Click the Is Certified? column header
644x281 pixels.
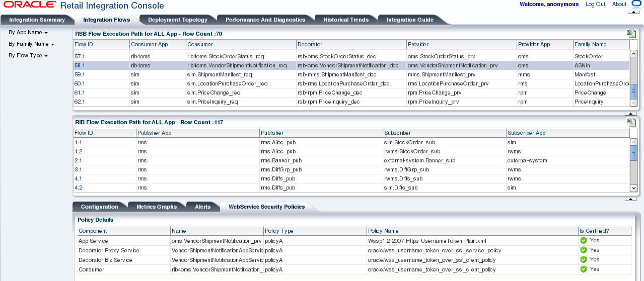(605, 231)
